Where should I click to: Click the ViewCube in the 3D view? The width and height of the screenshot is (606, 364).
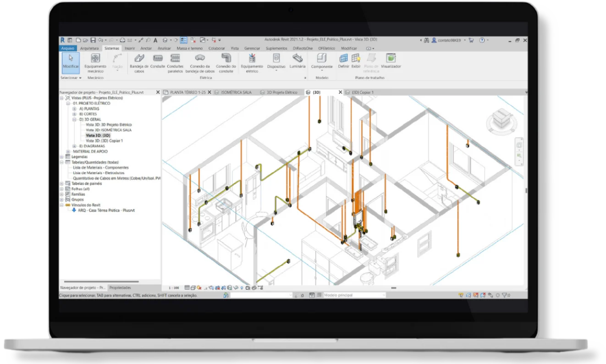(501, 118)
